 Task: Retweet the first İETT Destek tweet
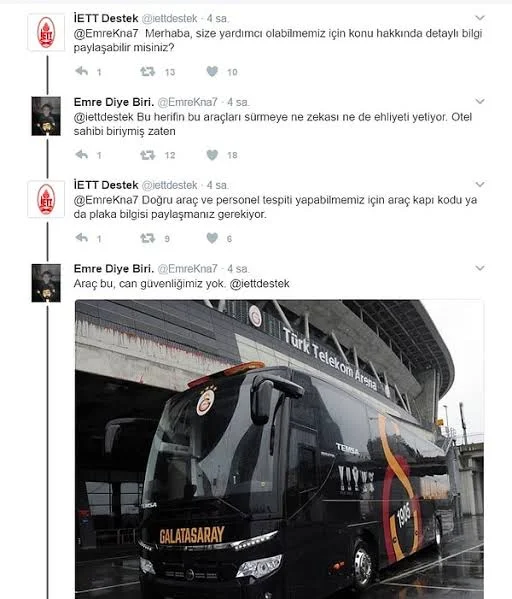point(147,71)
